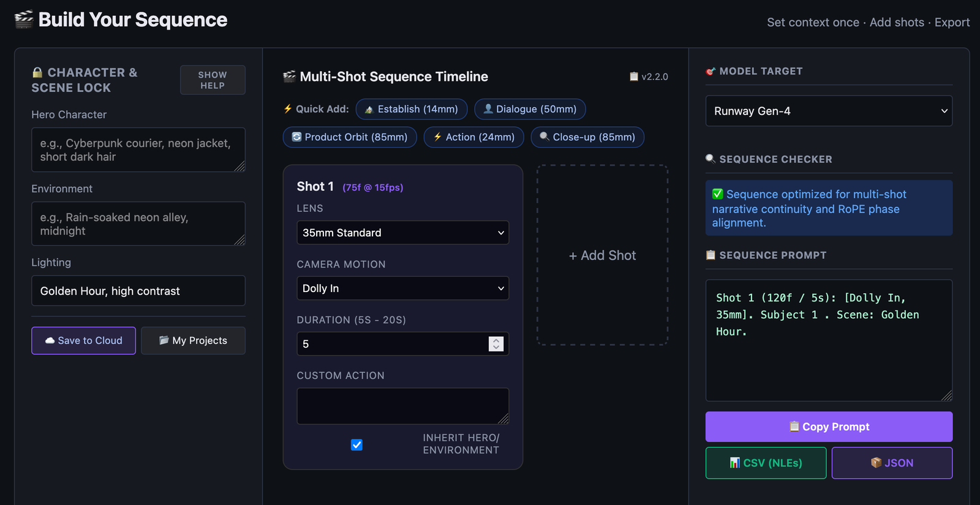Viewport: 980px width, 505px height.
Task: Click "Set context once · Add shots · Export" text
Action: coord(869,23)
